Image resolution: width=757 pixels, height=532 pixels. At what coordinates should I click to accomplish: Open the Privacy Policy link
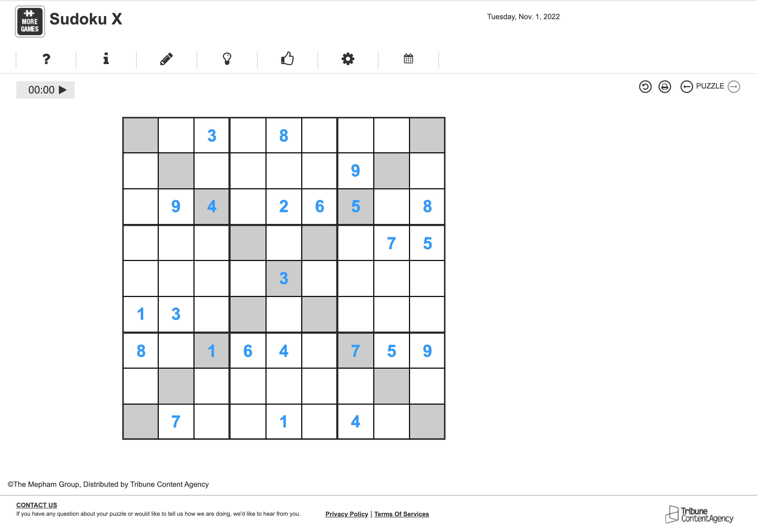[346, 514]
